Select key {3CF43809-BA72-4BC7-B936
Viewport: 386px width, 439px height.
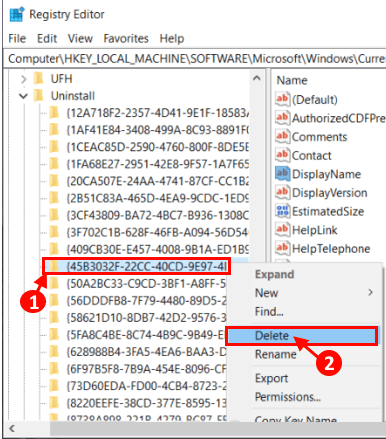[x=158, y=215]
